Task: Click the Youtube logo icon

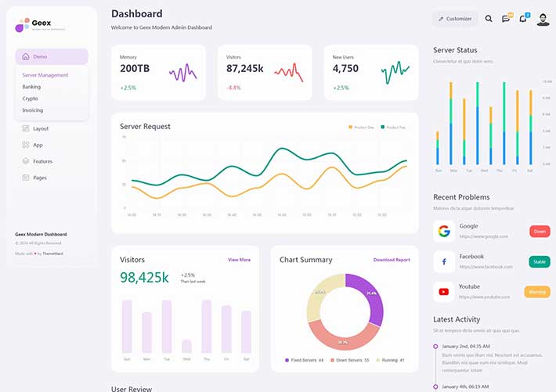Action: [x=444, y=292]
